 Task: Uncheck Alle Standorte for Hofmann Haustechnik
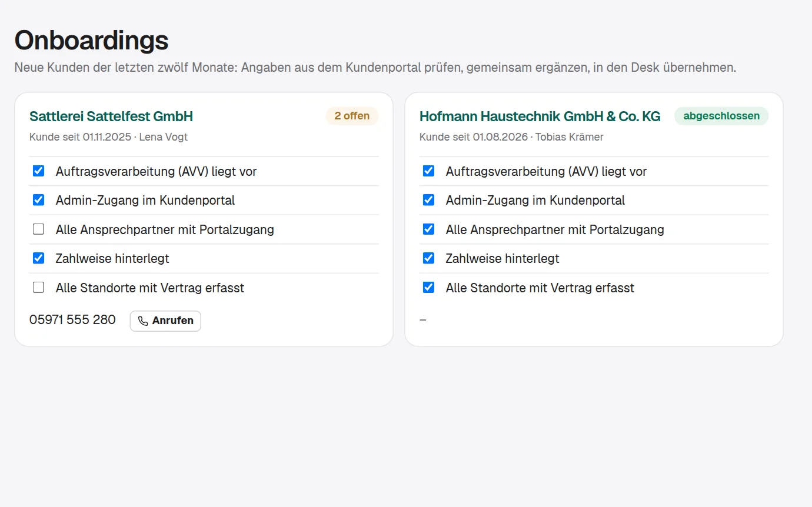pos(428,288)
